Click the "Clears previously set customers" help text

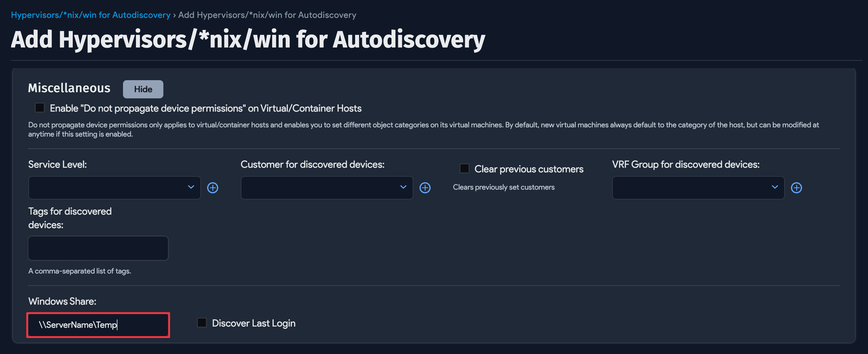pyautogui.click(x=503, y=187)
